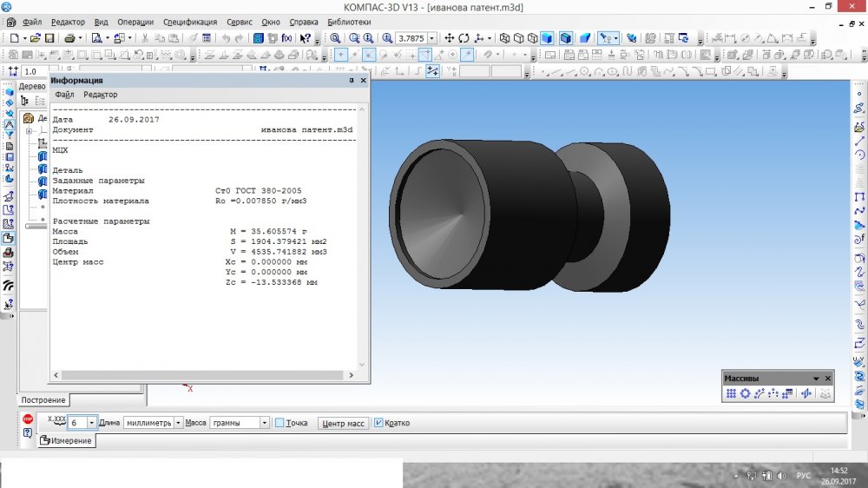Viewport: 868px width, 488px height.
Task: Open Редактор menu in Информация window
Action: point(100,95)
